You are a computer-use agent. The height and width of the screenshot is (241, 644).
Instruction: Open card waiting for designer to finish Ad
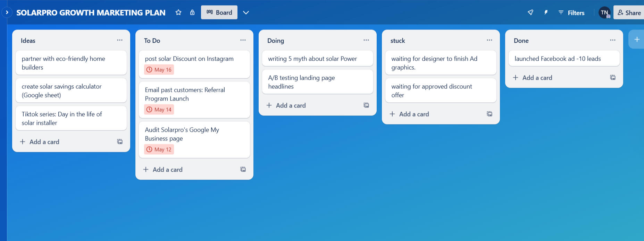[441, 63]
